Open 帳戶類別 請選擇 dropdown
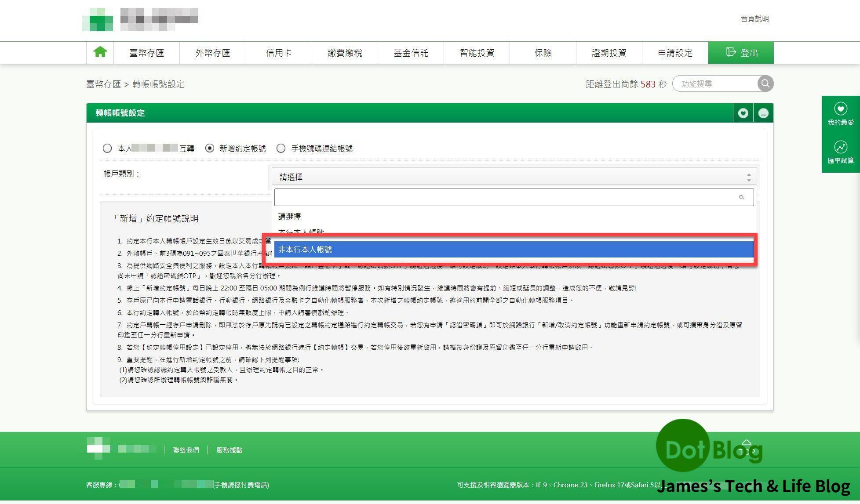 coord(514,177)
